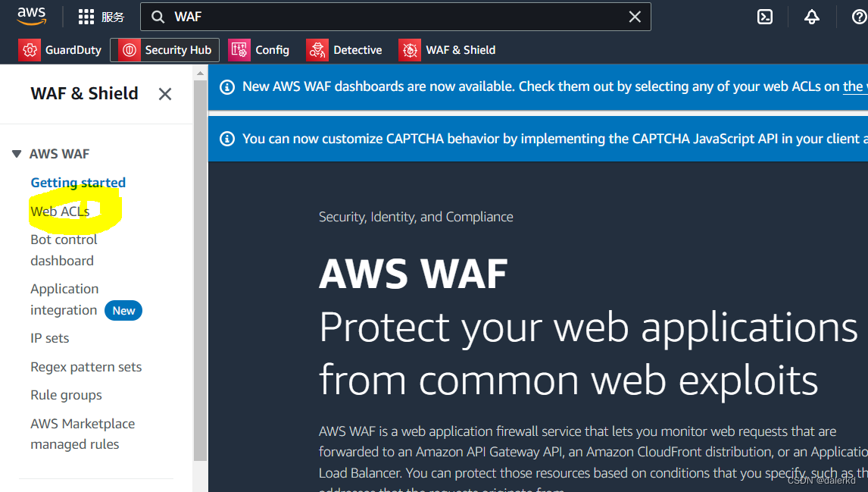Screen dimensions: 868x492
Task: Open Web ACLs in sidebar
Action: 60,211
